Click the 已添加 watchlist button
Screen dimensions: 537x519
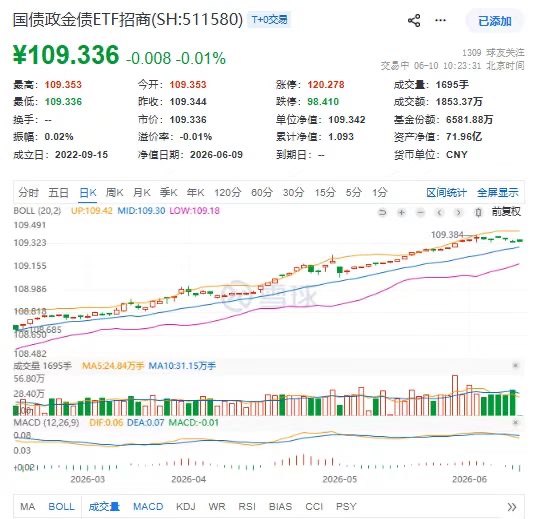coord(495,21)
